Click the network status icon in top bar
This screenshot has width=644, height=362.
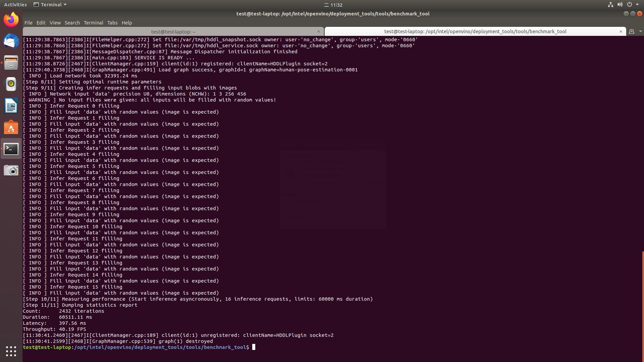pyautogui.click(x=610, y=5)
